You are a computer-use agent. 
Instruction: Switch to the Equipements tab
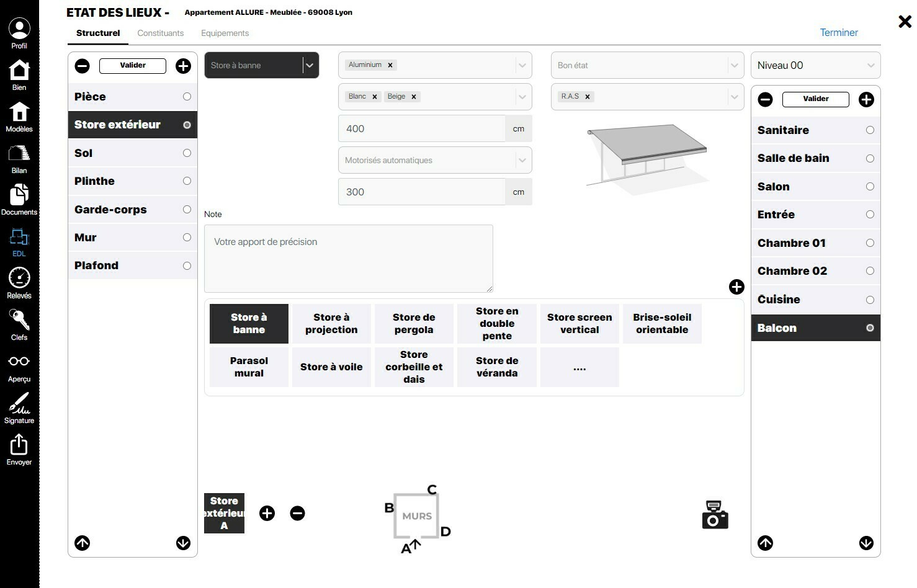coord(225,33)
